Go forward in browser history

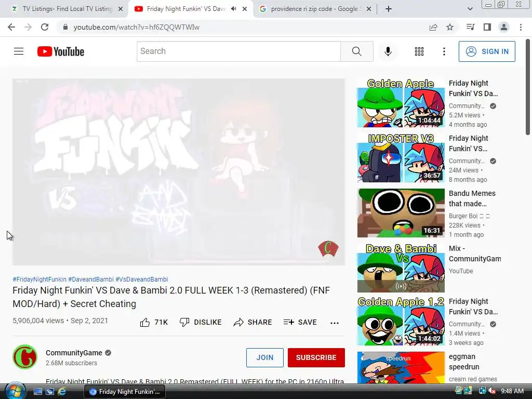tap(28, 27)
